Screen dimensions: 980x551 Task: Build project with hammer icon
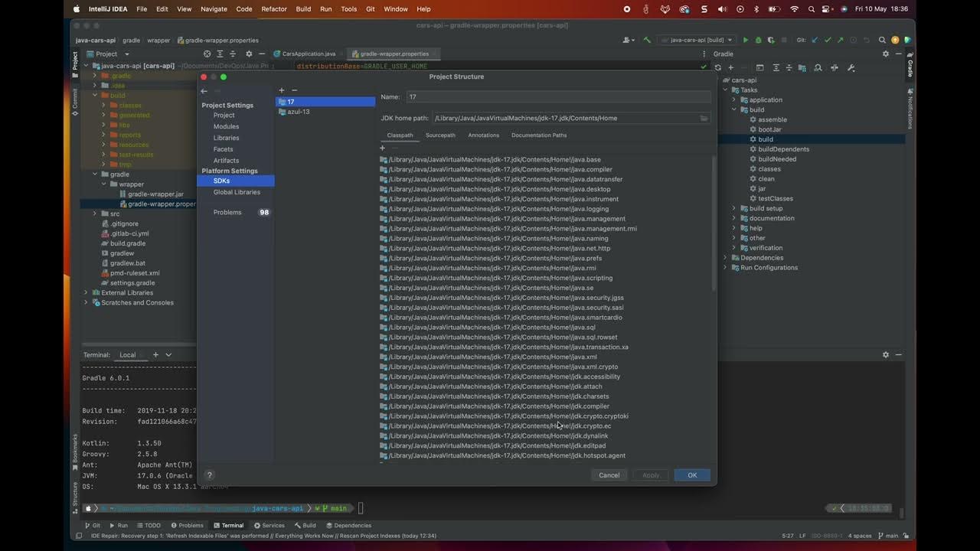647,40
